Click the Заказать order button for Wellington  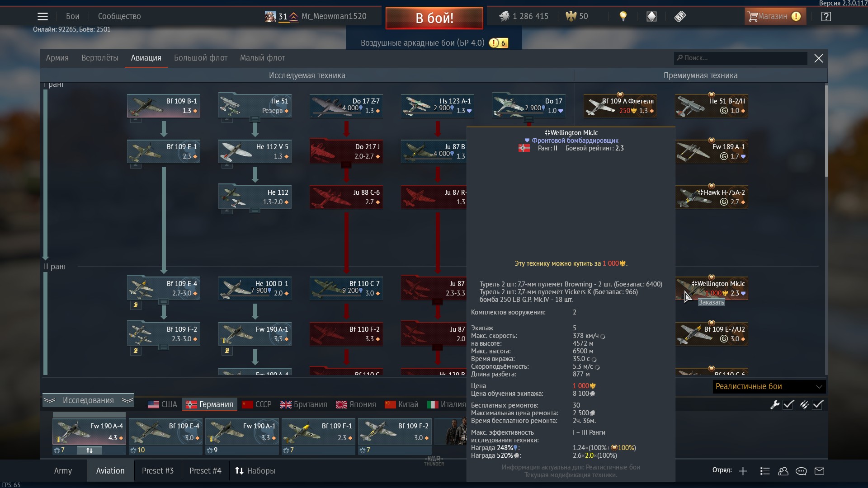click(711, 302)
